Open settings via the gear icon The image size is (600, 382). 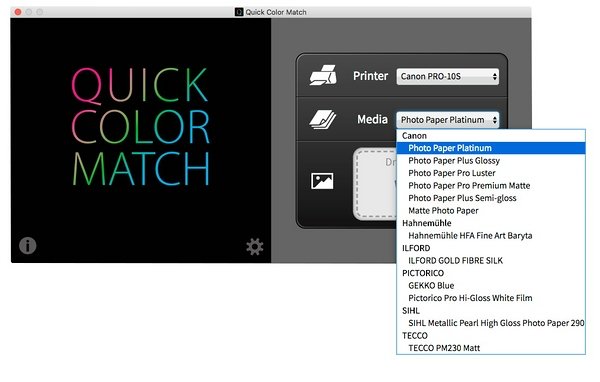point(254,247)
